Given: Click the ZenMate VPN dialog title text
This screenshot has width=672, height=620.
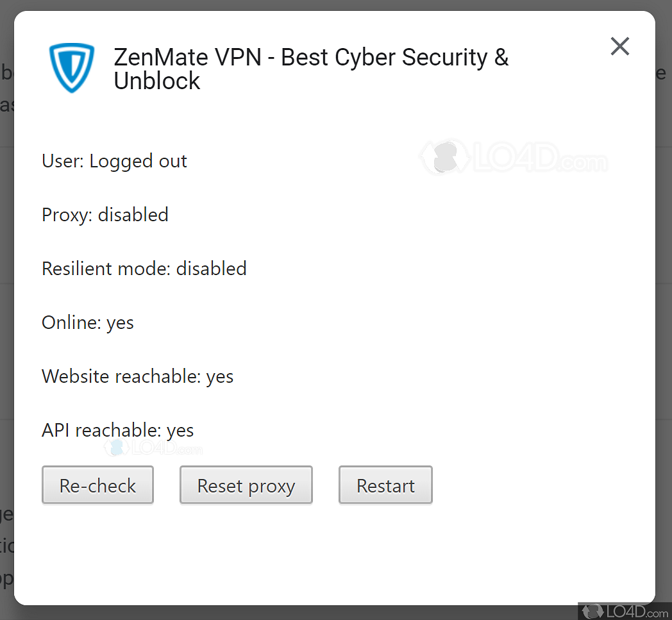Looking at the screenshot, I should [x=310, y=69].
